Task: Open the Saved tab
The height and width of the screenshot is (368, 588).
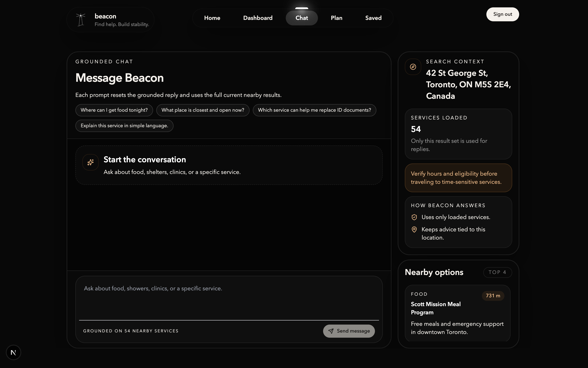Action: (373, 18)
